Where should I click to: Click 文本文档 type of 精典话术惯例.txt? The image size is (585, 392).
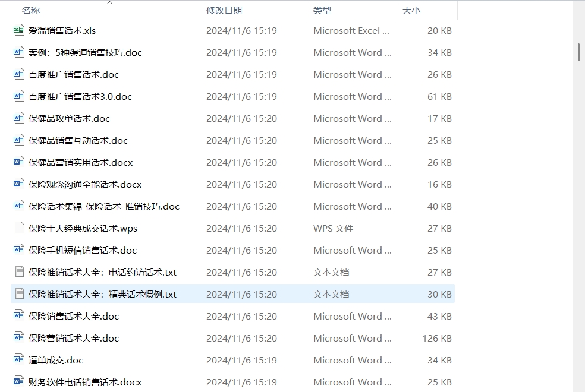[331, 295]
